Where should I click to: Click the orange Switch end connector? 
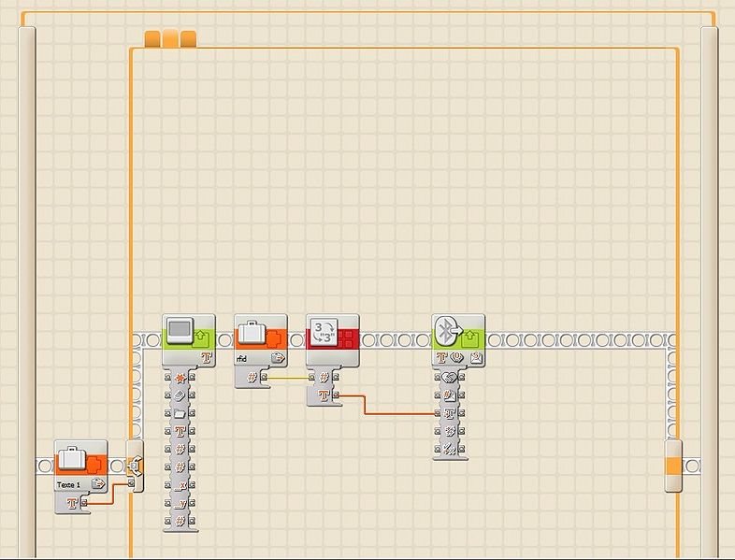pos(673,466)
